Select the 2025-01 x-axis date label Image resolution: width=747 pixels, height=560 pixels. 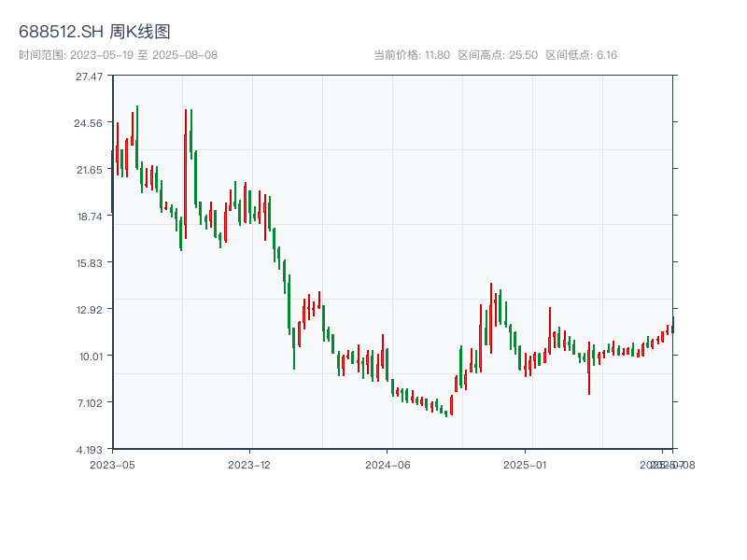526,464
